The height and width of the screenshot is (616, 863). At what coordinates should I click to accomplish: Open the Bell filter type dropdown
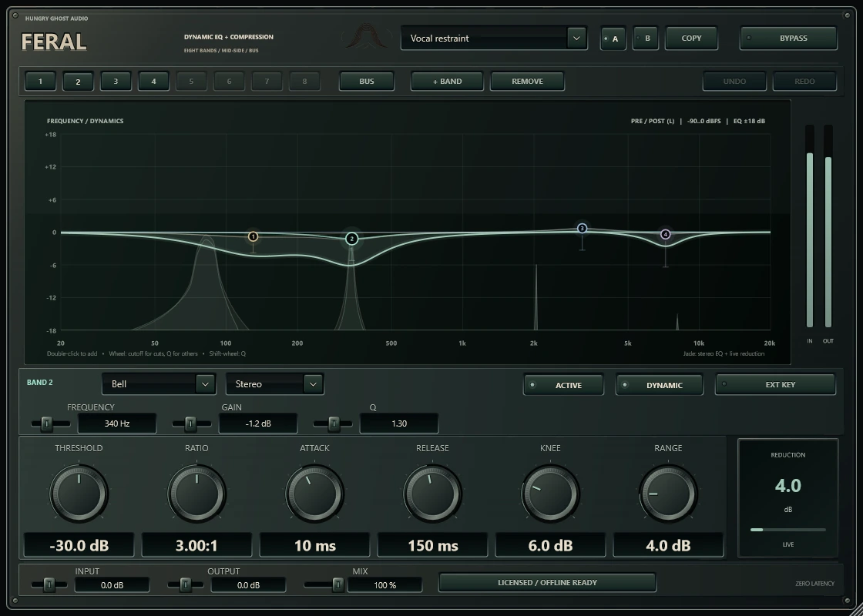(x=159, y=384)
